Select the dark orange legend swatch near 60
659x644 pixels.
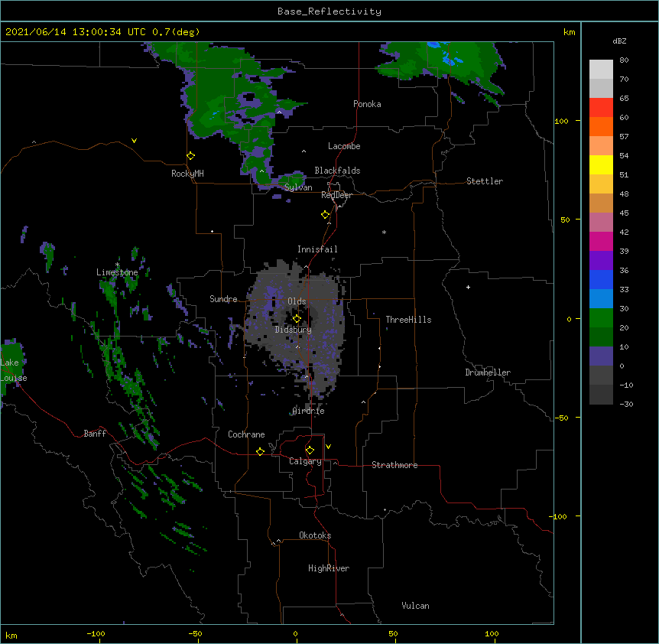(601, 126)
